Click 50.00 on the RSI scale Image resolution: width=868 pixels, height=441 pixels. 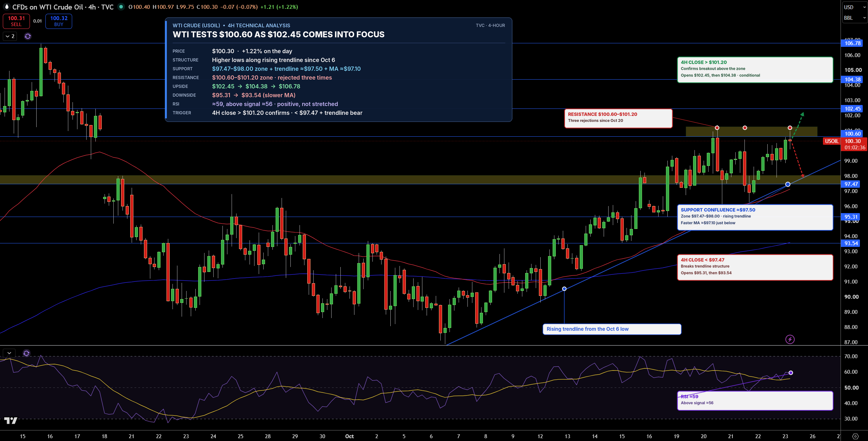tap(851, 388)
